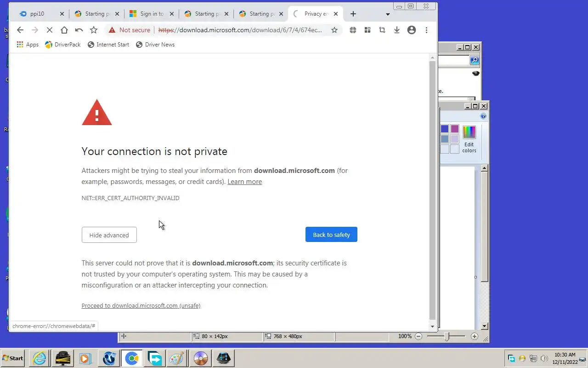Screen dimensions: 588x368
Task: Click the browser forward arrow
Action: (34, 30)
